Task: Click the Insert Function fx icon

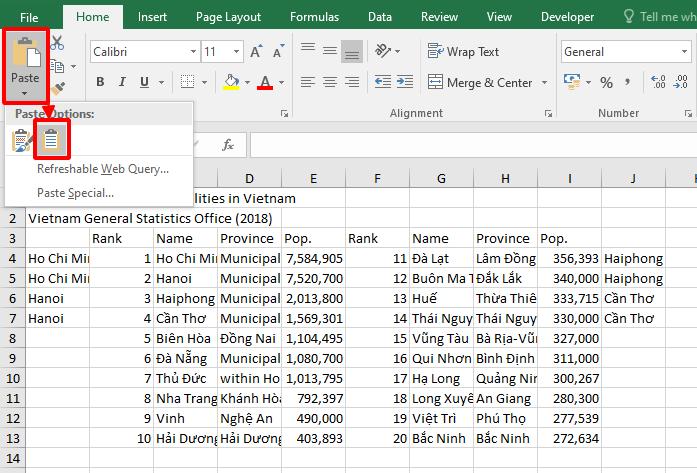Action: coord(228,145)
